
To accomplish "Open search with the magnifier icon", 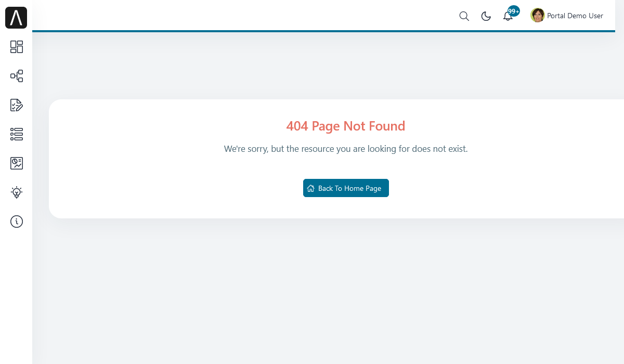I will coord(464,16).
